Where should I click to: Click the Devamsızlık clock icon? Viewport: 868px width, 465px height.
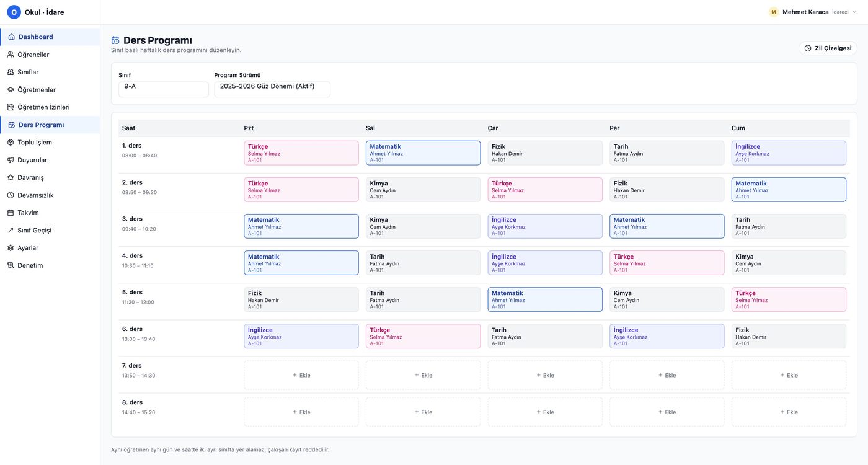tap(11, 195)
